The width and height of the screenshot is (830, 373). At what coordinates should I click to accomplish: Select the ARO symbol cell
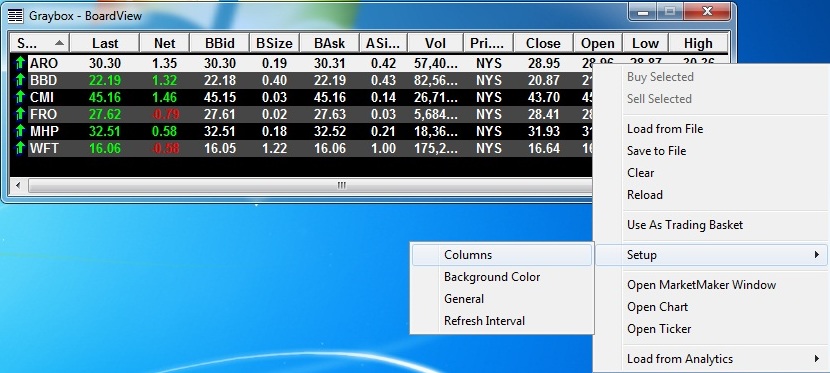pos(44,63)
